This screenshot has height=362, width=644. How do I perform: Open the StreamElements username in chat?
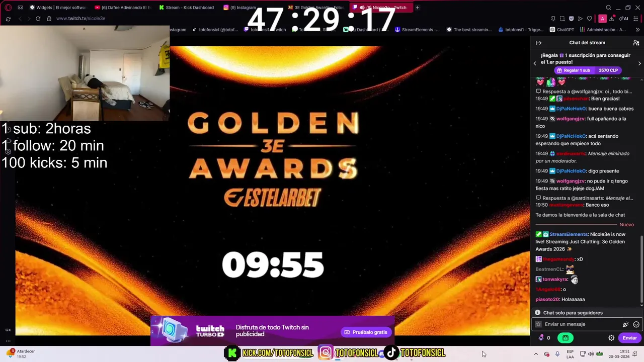[569, 234]
